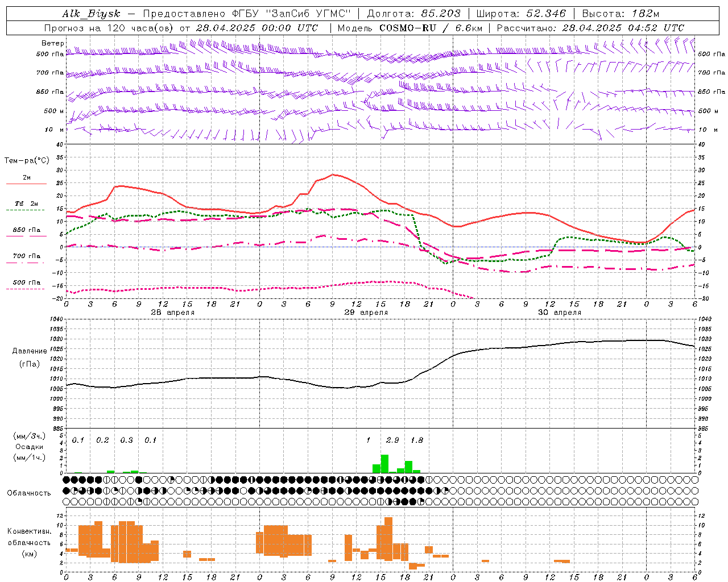Select the provider text ФГБУ "ЗапСиб УГМС"

(x=291, y=14)
